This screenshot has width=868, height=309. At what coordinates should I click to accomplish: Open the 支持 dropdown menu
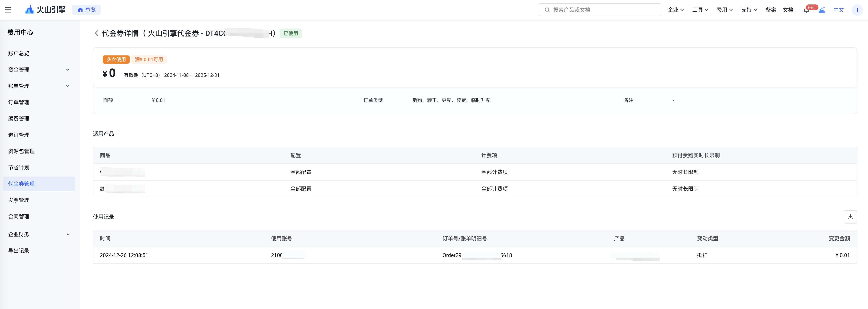click(x=749, y=10)
